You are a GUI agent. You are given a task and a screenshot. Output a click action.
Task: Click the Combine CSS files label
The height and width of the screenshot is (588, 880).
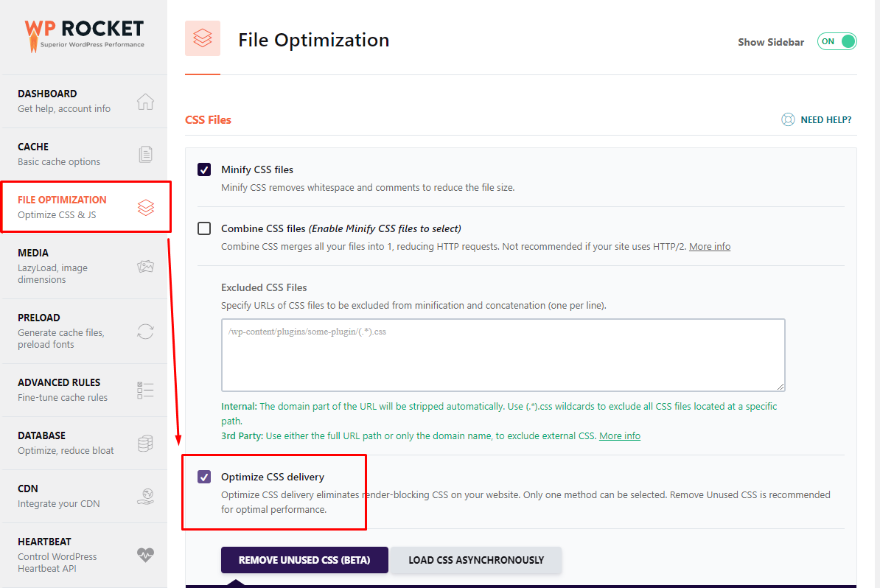point(341,228)
